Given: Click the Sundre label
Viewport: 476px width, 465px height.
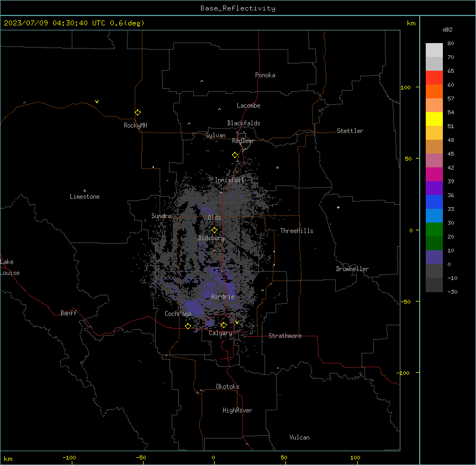Looking at the screenshot, I should pyautogui.click(x=161, y=216).
